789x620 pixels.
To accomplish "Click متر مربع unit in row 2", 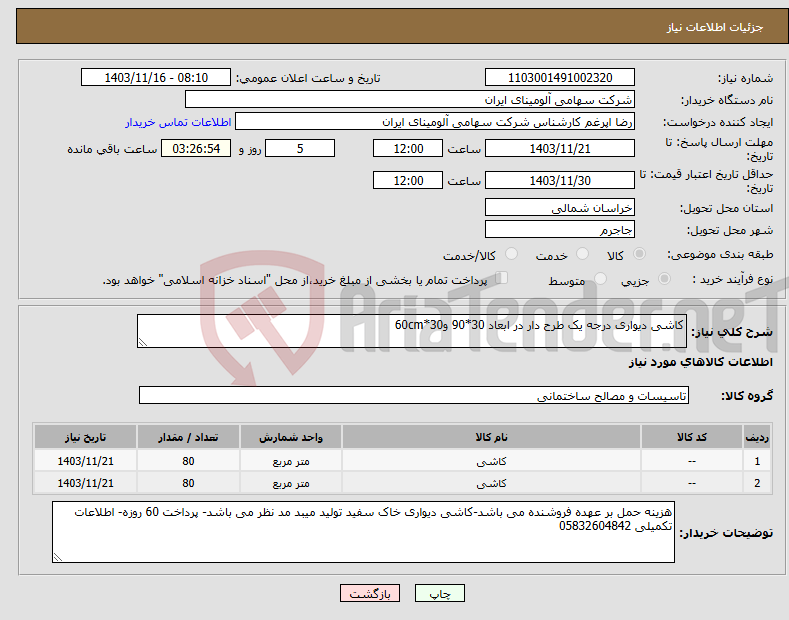I will pyautogui.click(x=291, y=484).
